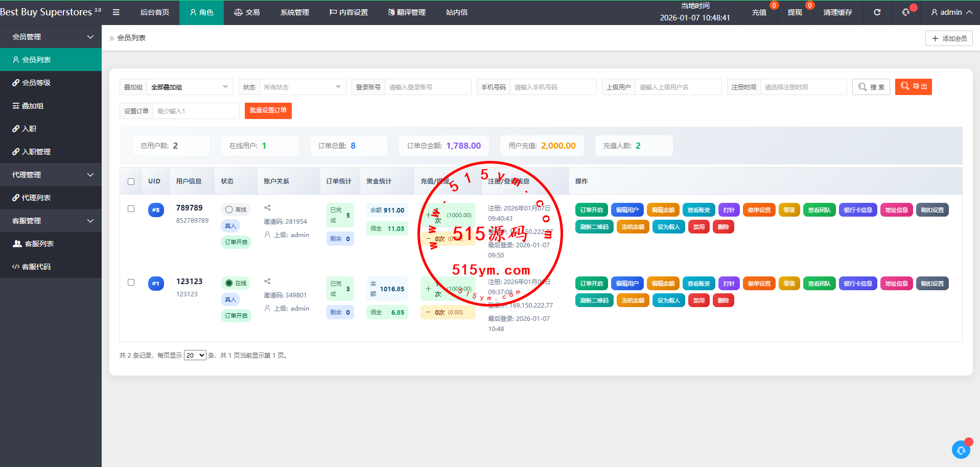
Task: Click the red 删除 button for user 789789
Action: click(723, 227)
